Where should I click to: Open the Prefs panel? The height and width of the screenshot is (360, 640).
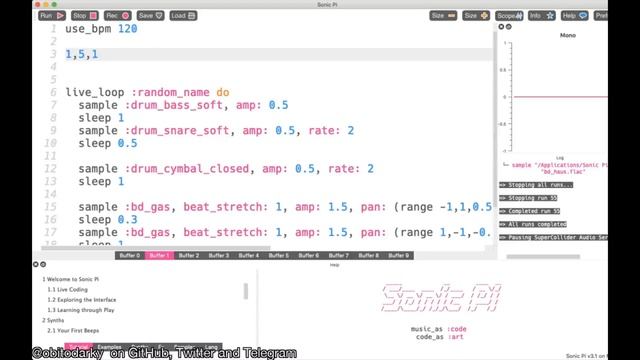click(x=601, y=16)
